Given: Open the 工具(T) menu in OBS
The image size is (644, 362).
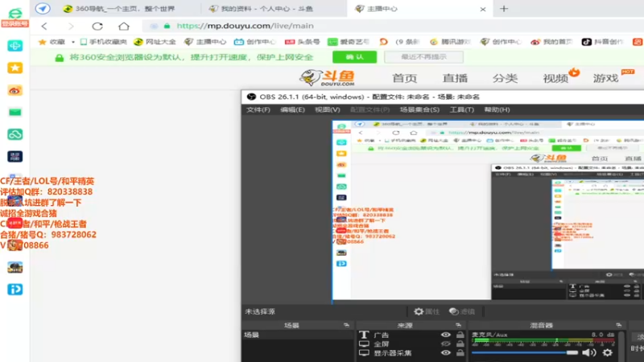Looking at the screenshot, I should point(461,109).
